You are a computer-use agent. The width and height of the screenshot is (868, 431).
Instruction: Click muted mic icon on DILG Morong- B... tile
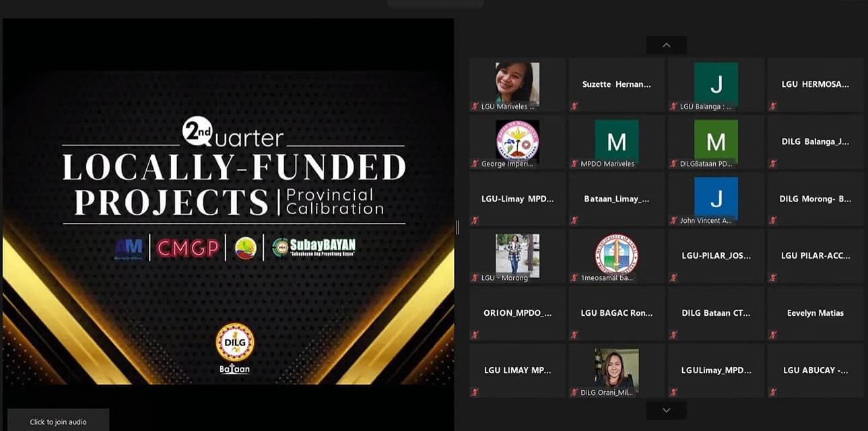point(772,220)
